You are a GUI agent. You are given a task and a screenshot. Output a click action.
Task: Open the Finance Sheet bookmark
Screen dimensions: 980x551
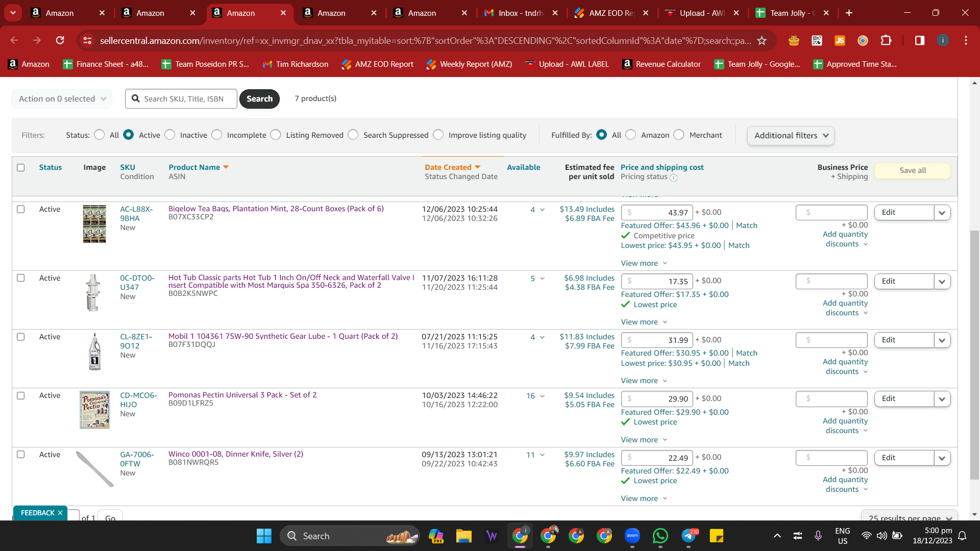106,64
